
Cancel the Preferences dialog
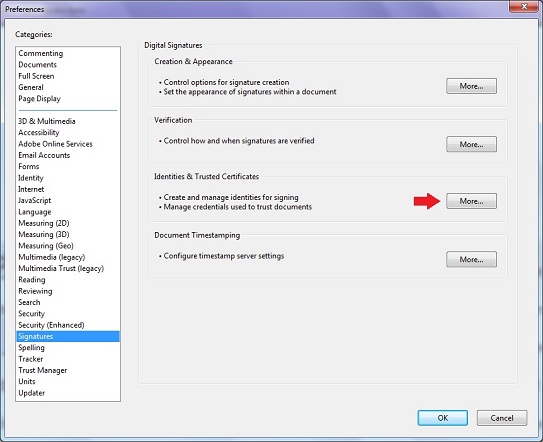[502, 418]
